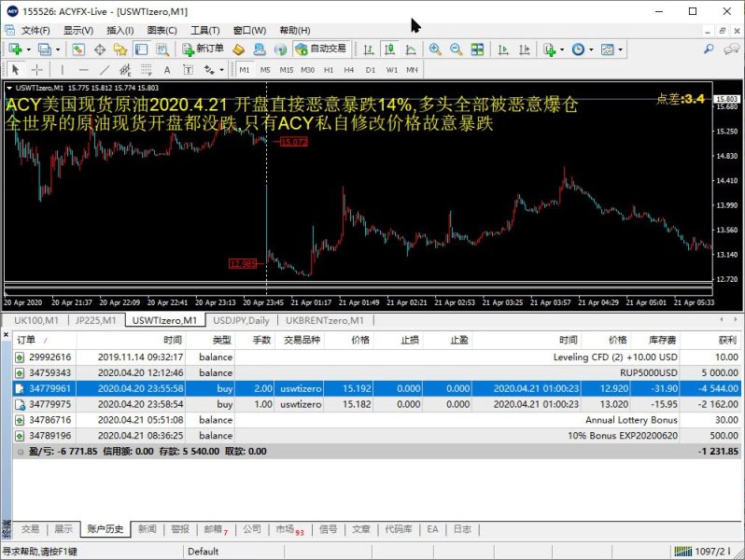Toggle the Data Window crosshair-target icon
Screen dimensions: 745x560
tap(100, 49)
